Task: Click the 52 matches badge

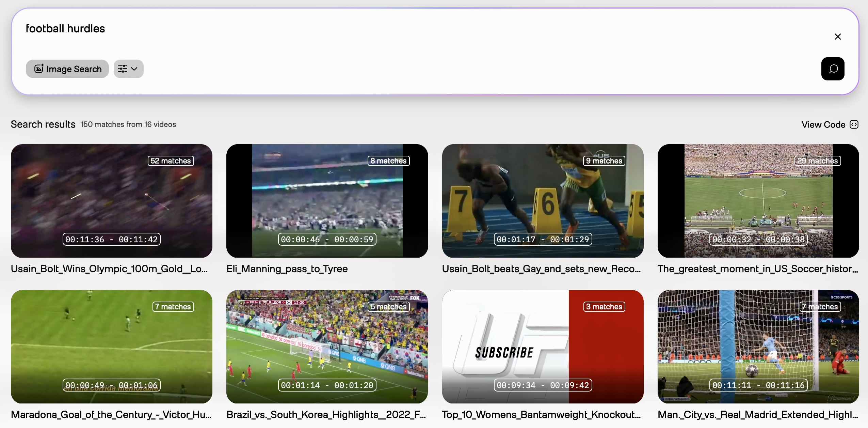Action: [x=171, y=161]
